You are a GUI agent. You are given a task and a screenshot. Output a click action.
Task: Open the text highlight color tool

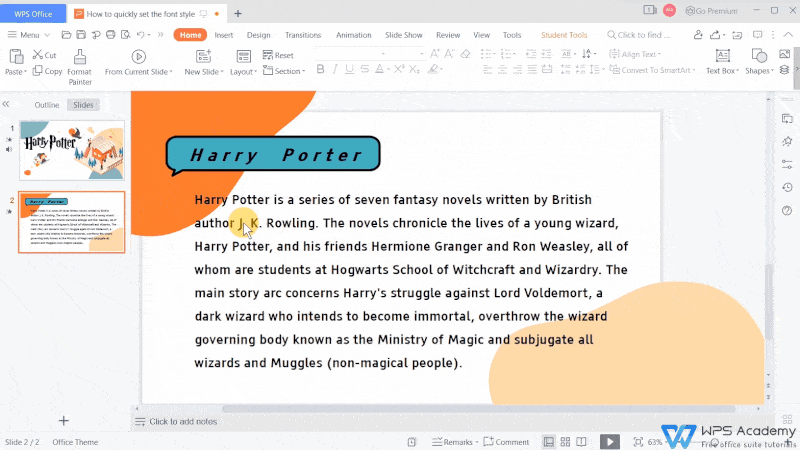click(433, 69)
